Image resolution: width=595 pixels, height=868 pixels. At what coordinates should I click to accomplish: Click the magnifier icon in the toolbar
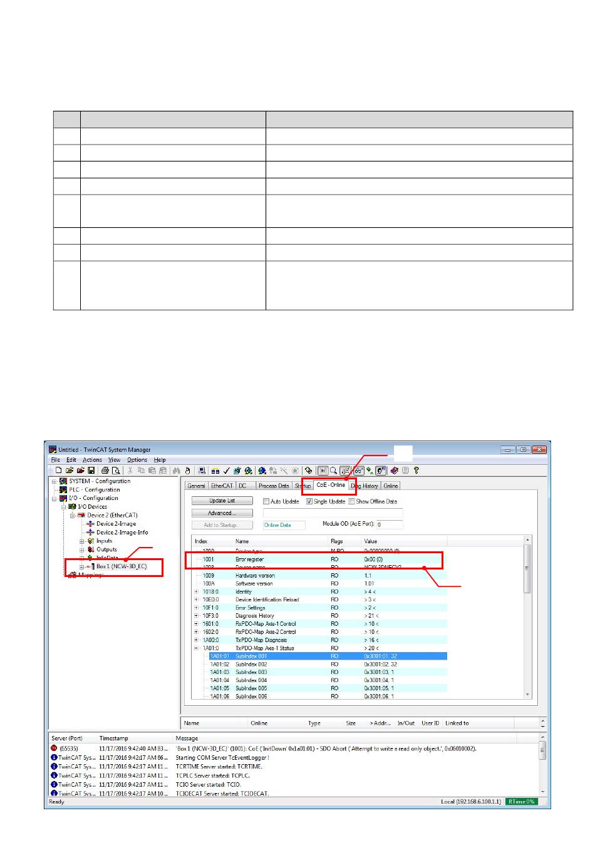[x=334, y=471]
